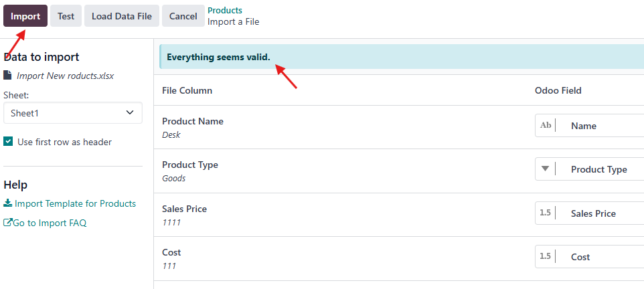The height and width of the screenshot is (289, 644).
Task: Go to Products breadcrumb link
Action: point(225,11)
